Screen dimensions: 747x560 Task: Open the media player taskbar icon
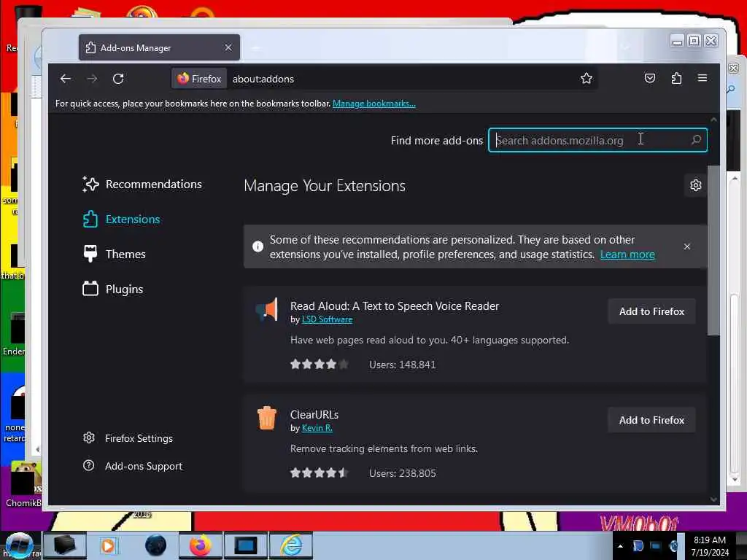(108, 545)
